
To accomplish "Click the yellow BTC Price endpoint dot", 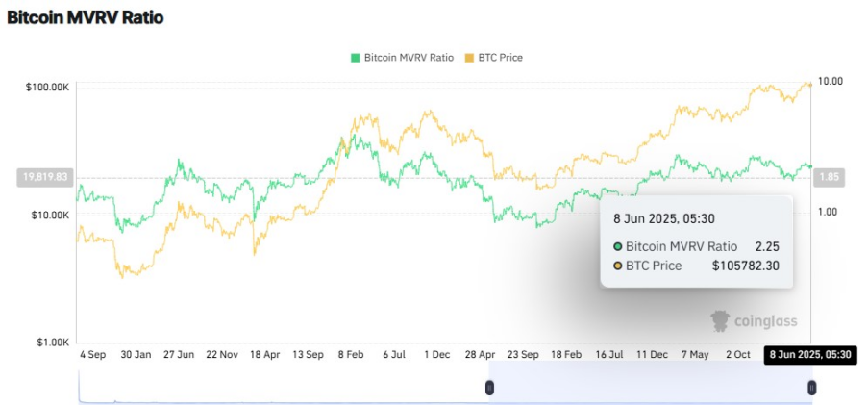I will [809, 85].
